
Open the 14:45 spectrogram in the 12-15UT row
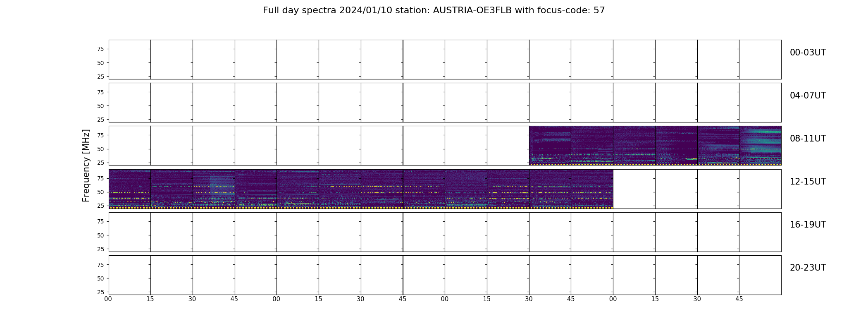[x=592, y=189]
